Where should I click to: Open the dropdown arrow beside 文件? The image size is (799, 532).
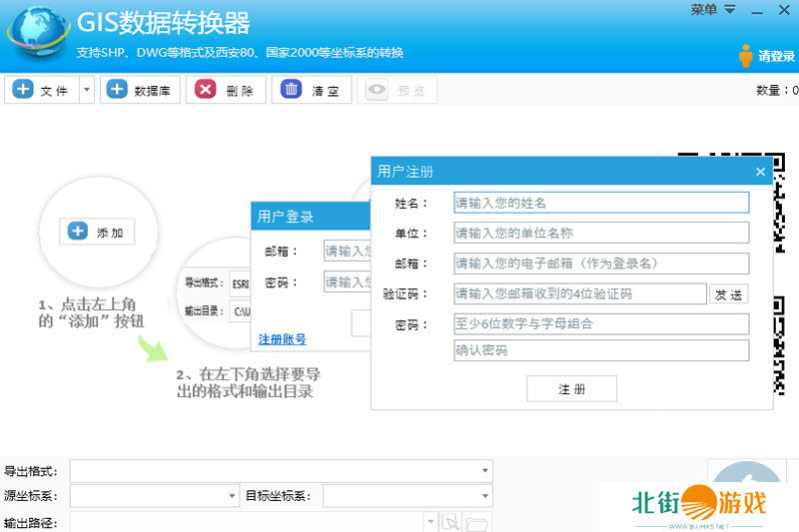(86, 90)
